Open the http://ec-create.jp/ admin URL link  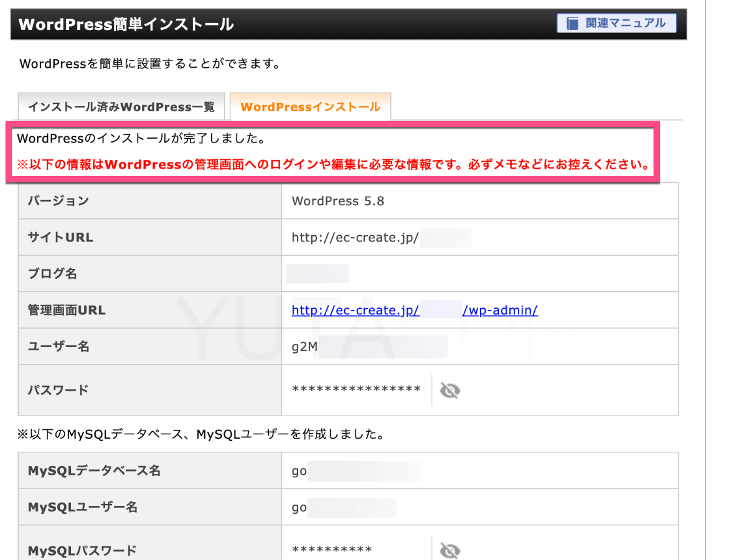[355, 310]
